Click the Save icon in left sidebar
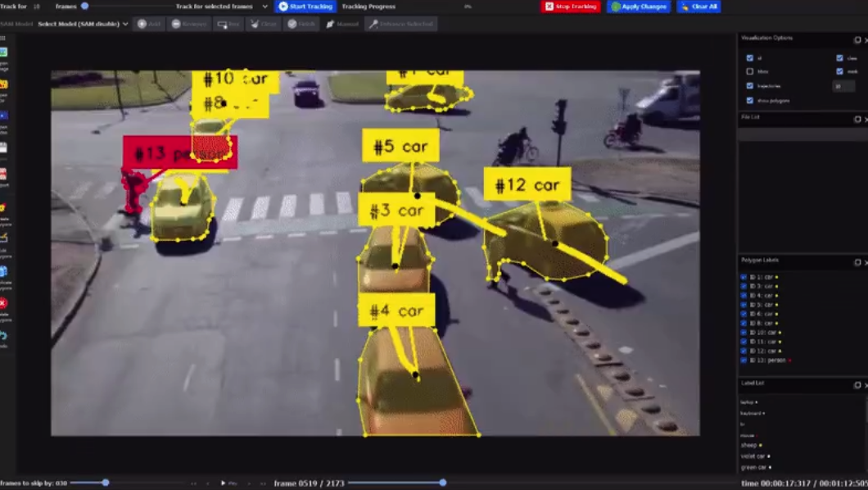868x490 pixels. (x=3, y=147)
